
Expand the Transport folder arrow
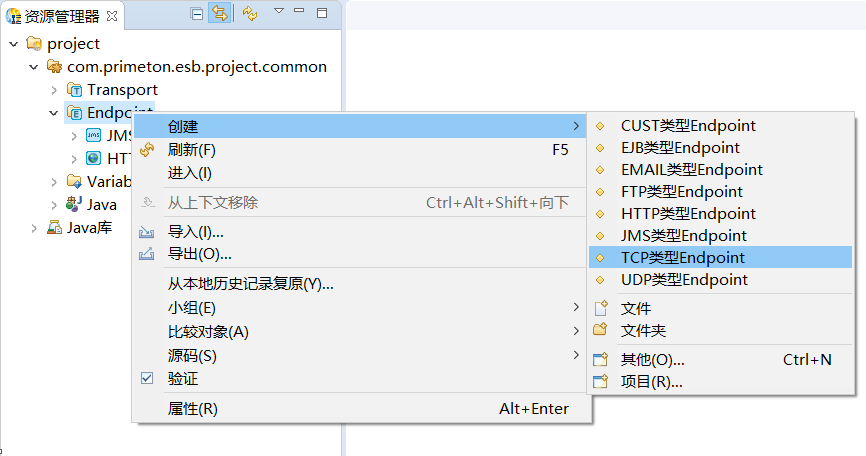54,90
